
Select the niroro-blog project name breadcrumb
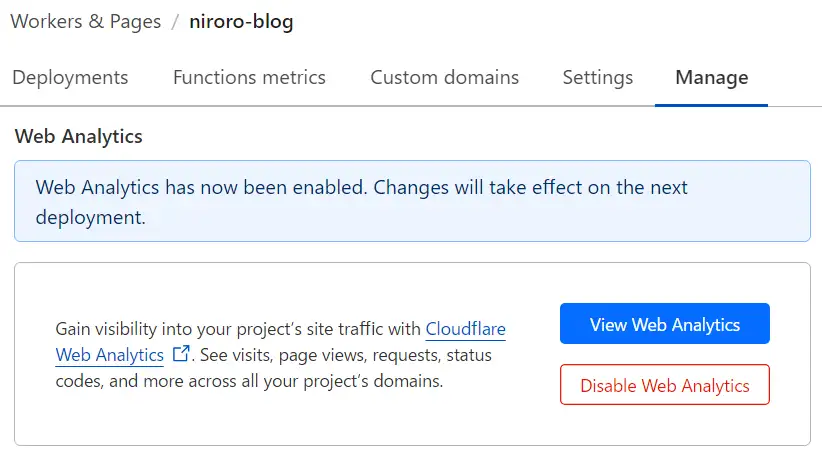tap(241, 22)
